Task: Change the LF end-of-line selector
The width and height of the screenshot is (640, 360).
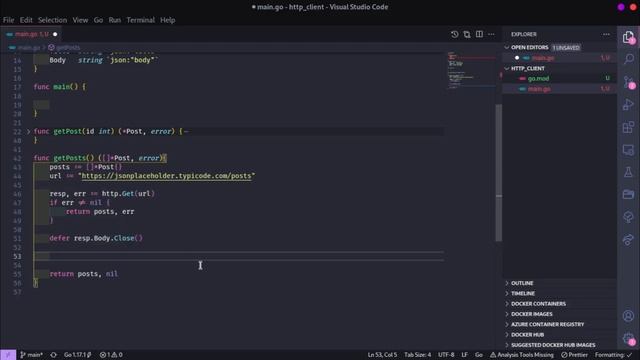Action: point(464,355)
